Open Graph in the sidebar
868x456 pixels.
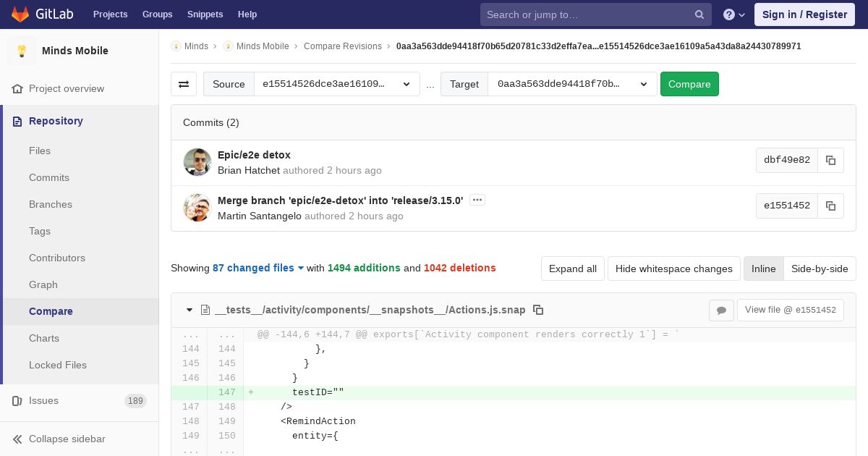point(43,284)
